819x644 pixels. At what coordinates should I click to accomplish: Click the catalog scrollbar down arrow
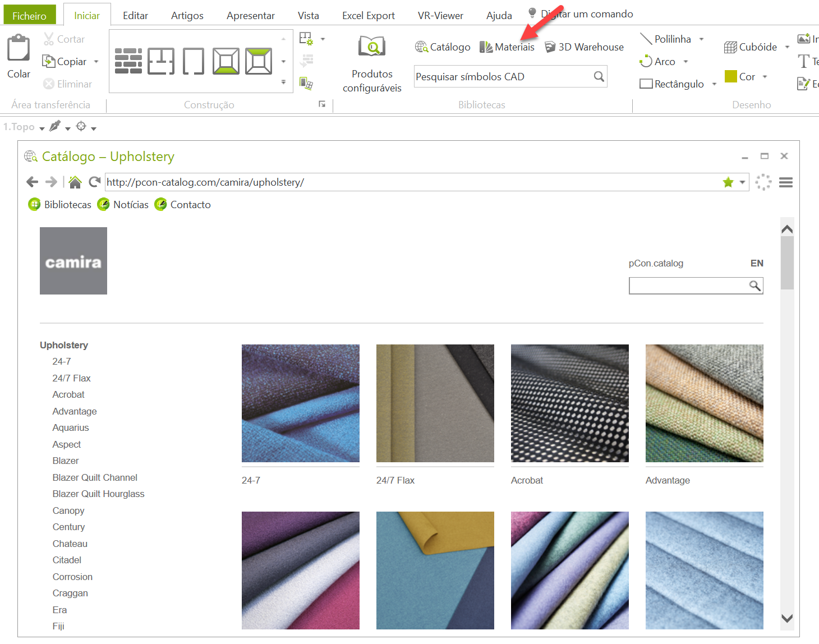pos(787,618)
